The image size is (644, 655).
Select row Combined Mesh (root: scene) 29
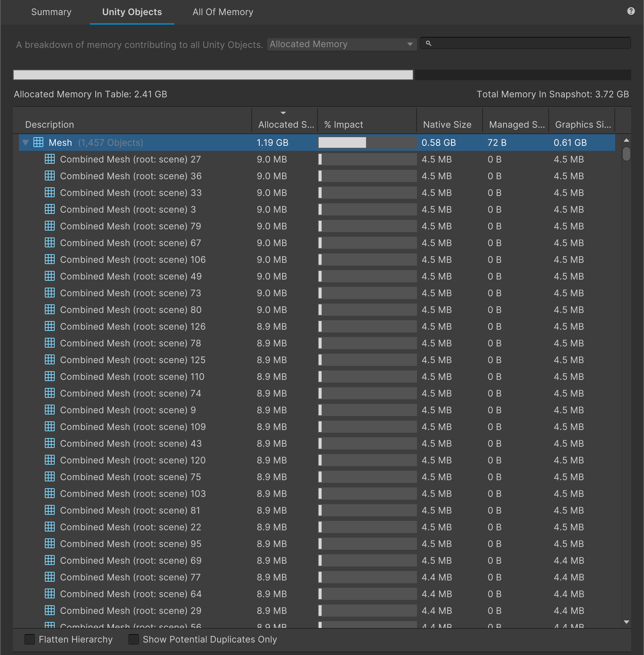coord(317,611)
